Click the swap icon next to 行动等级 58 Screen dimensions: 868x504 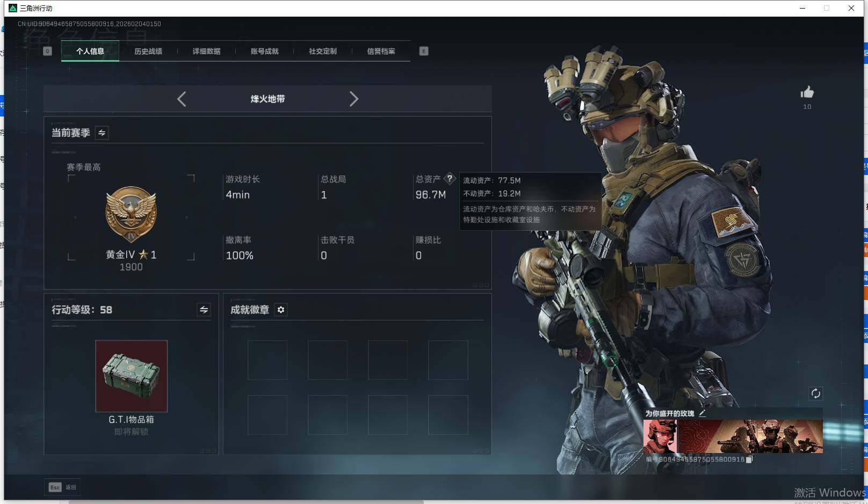coord(202,310)
